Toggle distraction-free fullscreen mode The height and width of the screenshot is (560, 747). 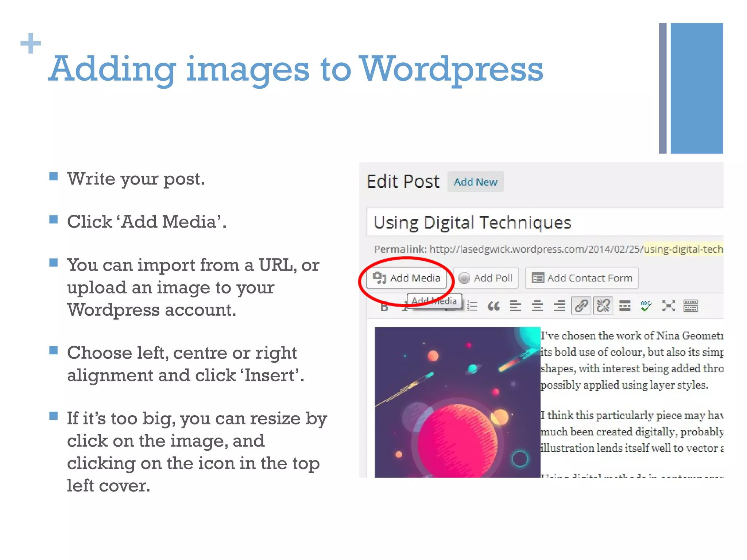[x=669, y=306]
